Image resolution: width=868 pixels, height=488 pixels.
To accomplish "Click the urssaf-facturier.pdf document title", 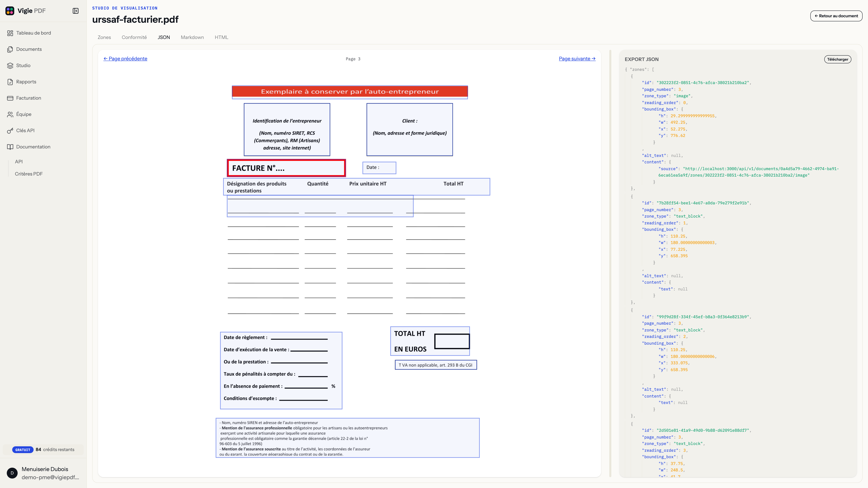I will [x=135, y=19].
